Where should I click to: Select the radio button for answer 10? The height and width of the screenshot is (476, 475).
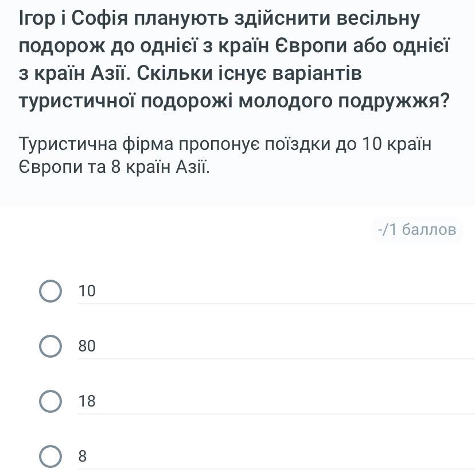click(50, 291)
